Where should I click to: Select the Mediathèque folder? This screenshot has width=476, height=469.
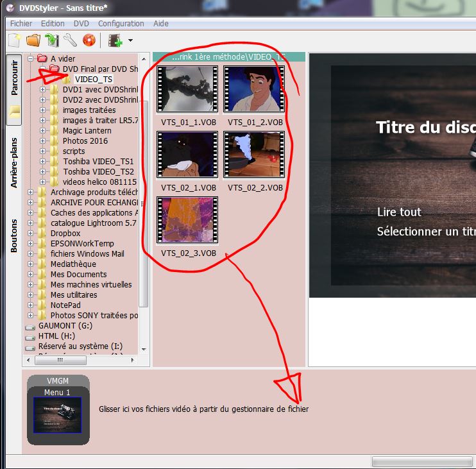pos(73,264)
